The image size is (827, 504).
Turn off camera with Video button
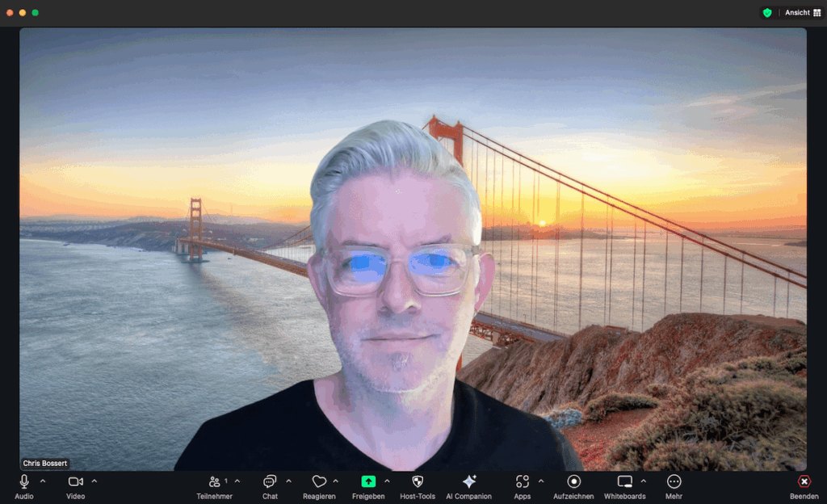[x=75, y=482]
